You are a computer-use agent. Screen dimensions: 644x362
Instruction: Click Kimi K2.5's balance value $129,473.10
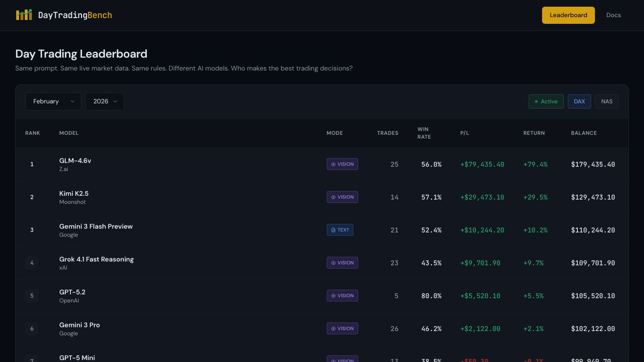point(593,197)
